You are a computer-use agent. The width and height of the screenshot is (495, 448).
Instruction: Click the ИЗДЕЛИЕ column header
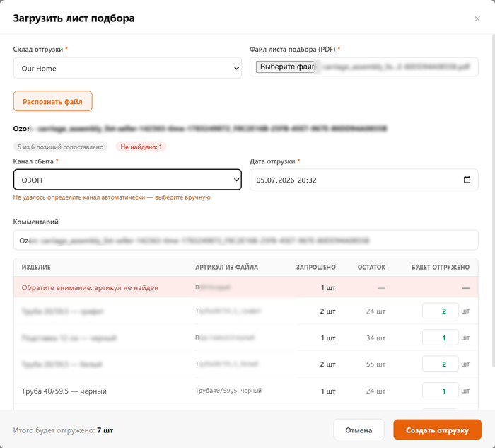pos(36,268)
